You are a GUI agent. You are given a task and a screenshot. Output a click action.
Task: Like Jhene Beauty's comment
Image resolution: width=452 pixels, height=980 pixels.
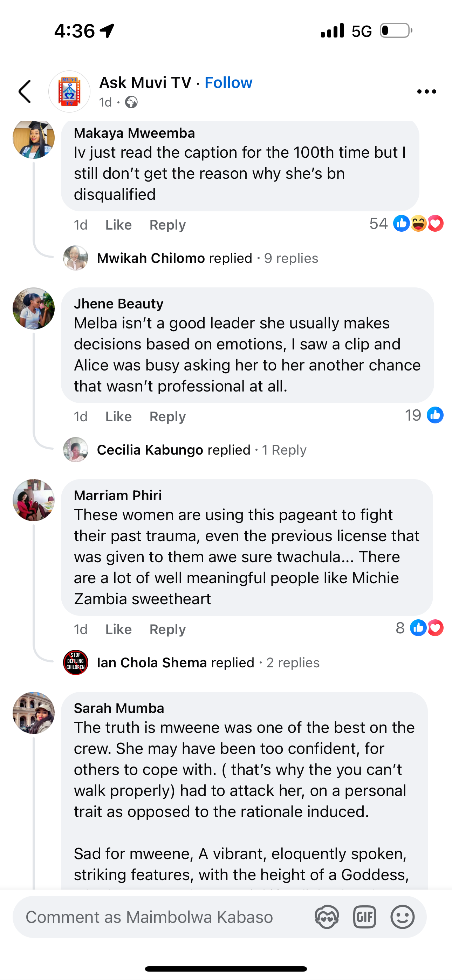click(x=118, y=417)
